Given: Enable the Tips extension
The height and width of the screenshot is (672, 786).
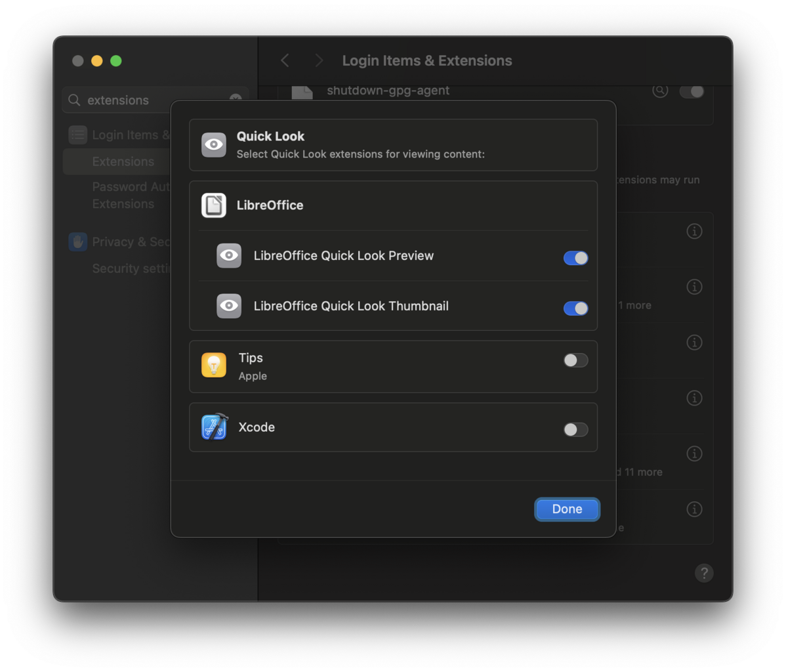Looking at the screenshot, I should 575,360.
